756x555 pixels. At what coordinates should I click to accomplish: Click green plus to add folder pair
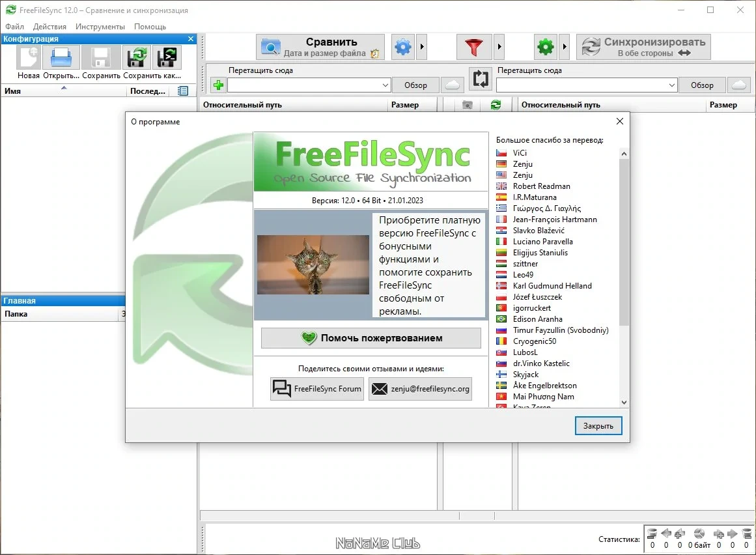point(218,85)
